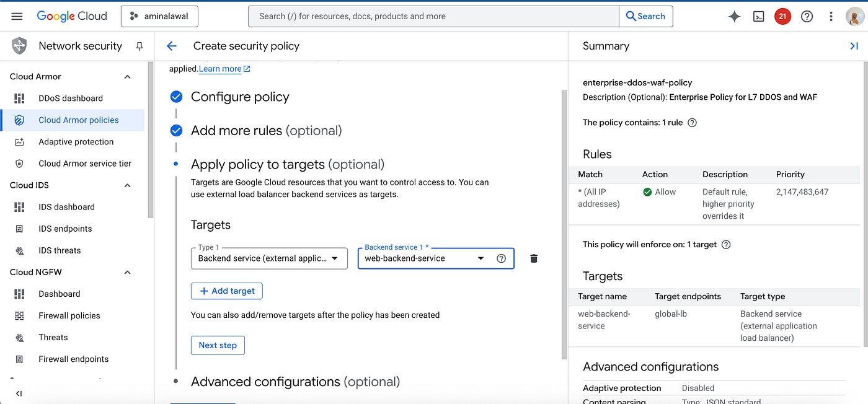
Task: Click the Next step button
Action: pyautogui.click(x=218, y=345)
